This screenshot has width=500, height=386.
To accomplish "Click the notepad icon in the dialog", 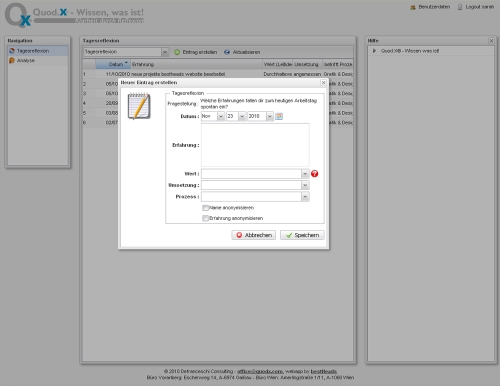I will 139,106.
